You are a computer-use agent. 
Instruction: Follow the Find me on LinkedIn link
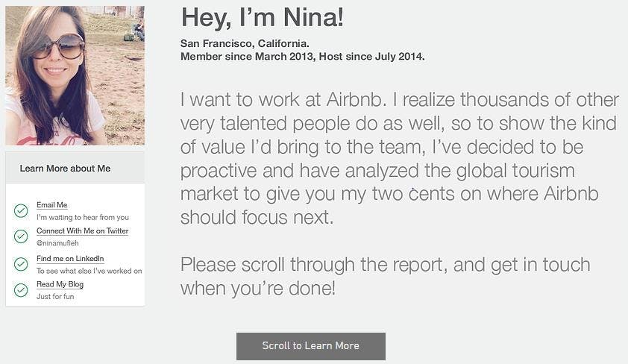(x=70, y=259)
